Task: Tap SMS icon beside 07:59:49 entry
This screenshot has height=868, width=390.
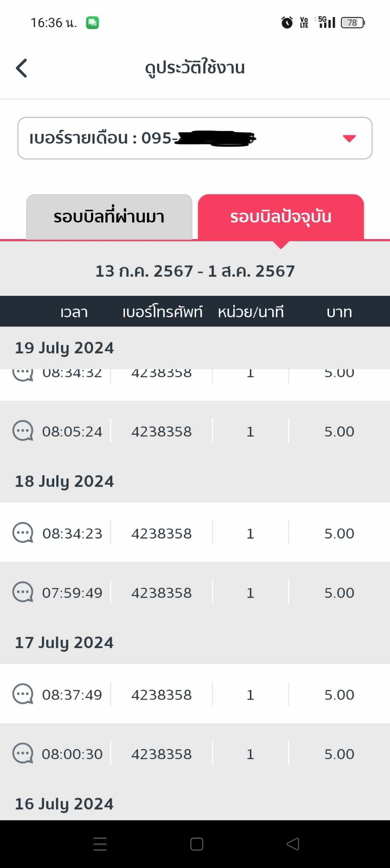Action: click(23, 592)
